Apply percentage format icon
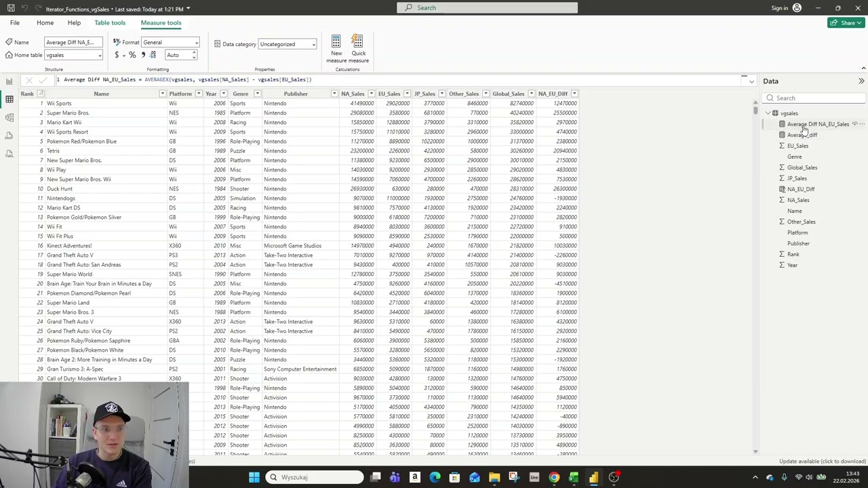Screen dimensions: 868x488 [x=132, y=55]
